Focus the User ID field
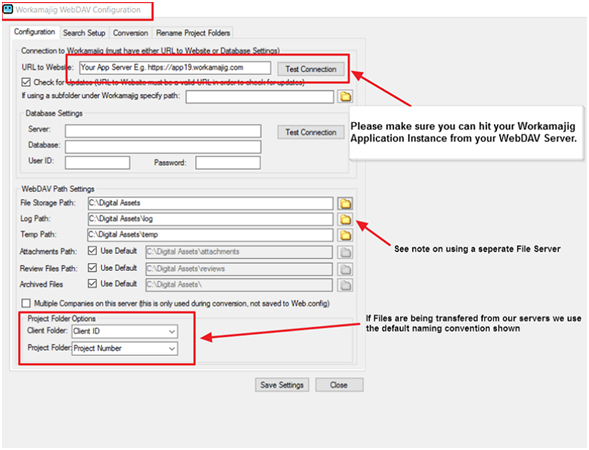 coord(97,163)
